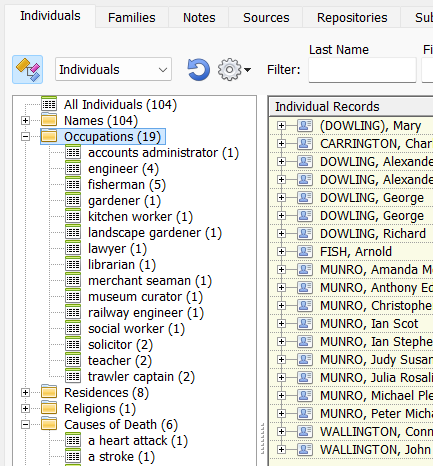Click the Names folder icon
The image size is (433, 466).
49,120
